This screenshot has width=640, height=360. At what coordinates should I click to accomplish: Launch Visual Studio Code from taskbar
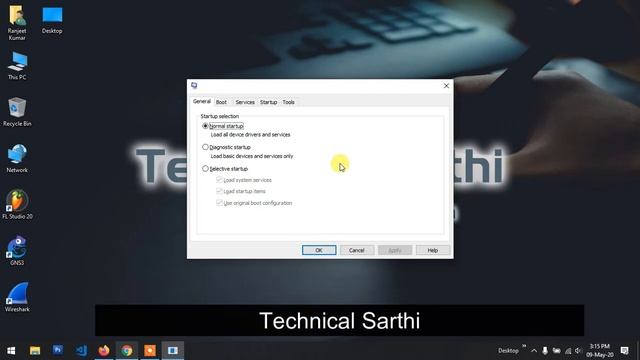coord(81,351)
